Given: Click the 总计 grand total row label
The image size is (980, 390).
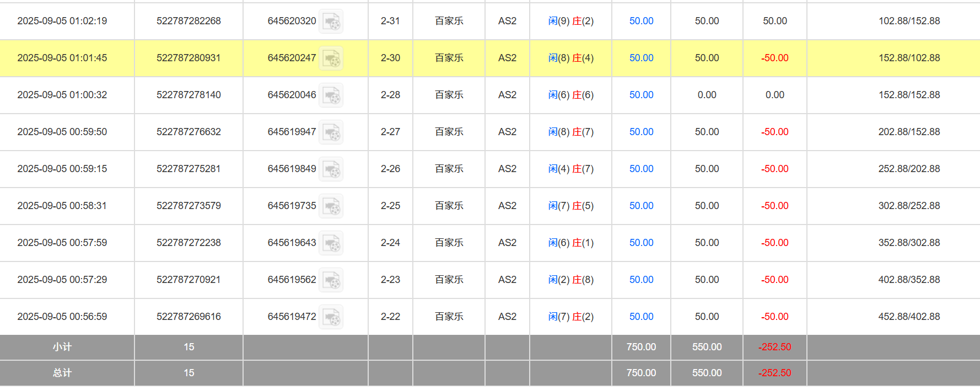Looking at the screenshot, I should (62, 373).
